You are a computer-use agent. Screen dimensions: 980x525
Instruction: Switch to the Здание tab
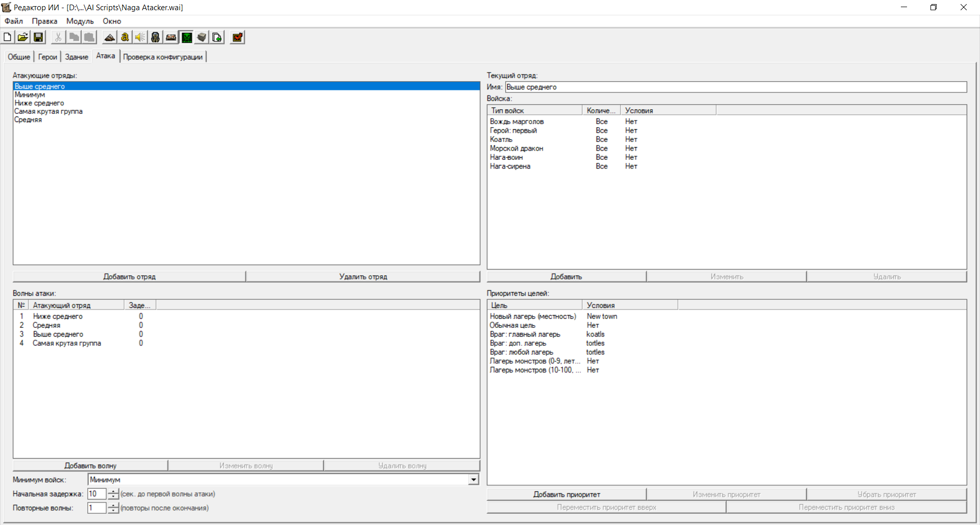click(x=77, y=57)
